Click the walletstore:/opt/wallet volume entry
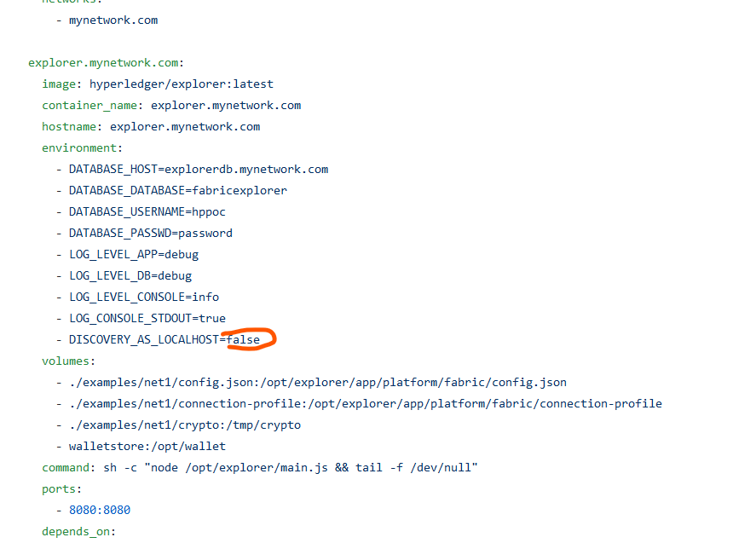 click(x=147, y=446)
